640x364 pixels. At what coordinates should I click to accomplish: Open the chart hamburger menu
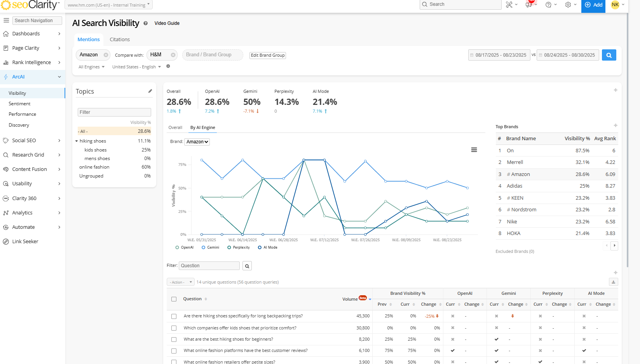474,150
